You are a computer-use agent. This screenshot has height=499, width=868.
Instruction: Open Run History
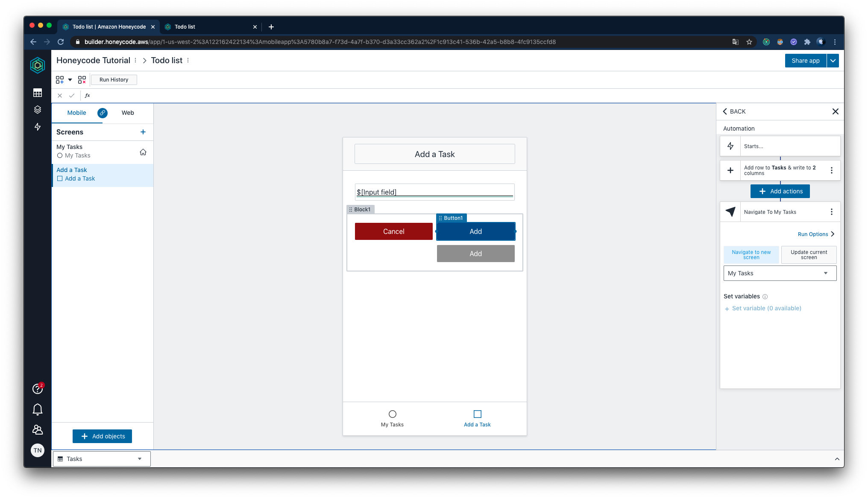tap(114, 80)
